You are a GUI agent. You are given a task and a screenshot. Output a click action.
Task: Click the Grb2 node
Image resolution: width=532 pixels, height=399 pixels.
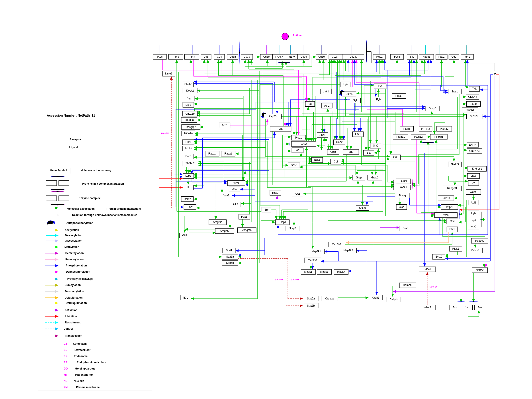click(303, 144)
